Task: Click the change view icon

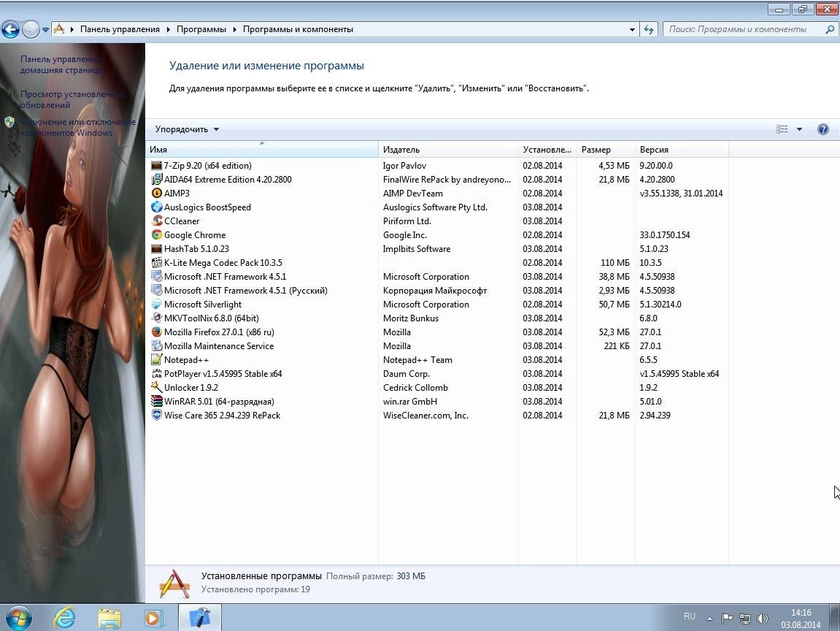Action: point(782,129)
